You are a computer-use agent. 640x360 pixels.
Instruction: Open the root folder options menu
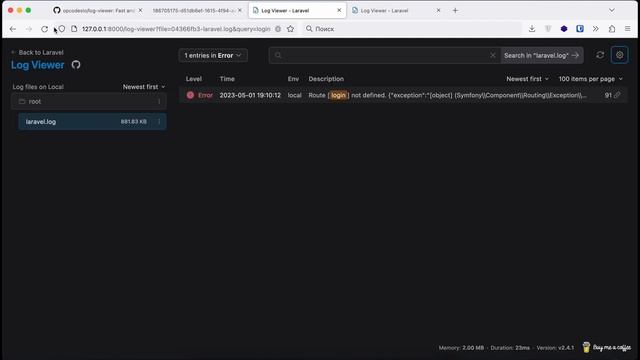(159, 102)
